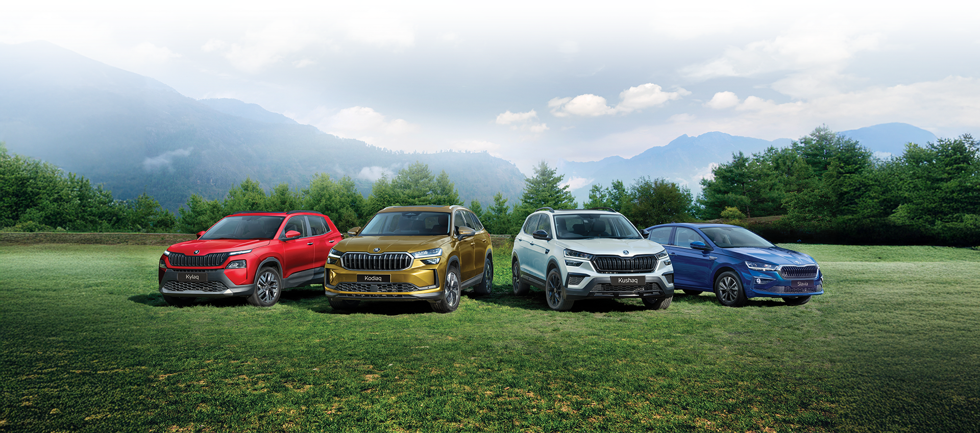
Task: Click the Skoda emblem on the red Kylaq
Action: coord(197,252)
